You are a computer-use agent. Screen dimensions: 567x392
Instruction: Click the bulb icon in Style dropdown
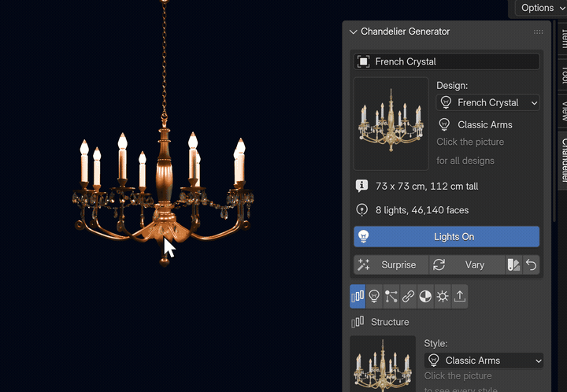point(434,361)
